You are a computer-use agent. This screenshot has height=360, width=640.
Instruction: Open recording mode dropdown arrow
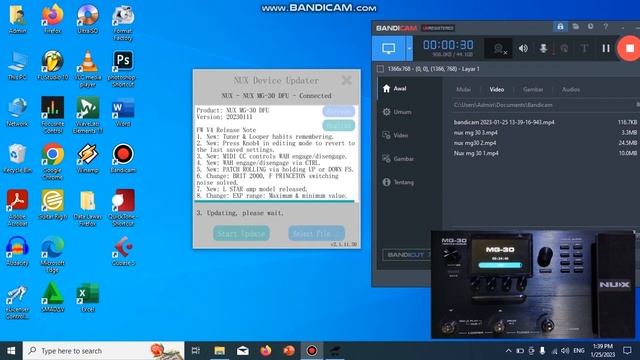coord(409,49)
